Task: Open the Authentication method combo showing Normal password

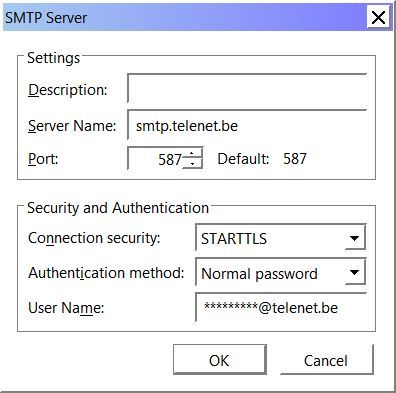Action: tap(280, 273)
